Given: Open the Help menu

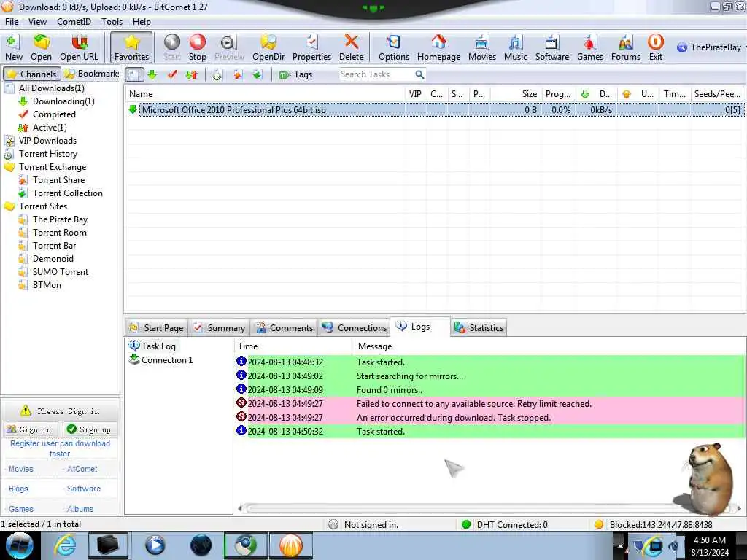Looking at the screenshot, I should tap(142, 21).
